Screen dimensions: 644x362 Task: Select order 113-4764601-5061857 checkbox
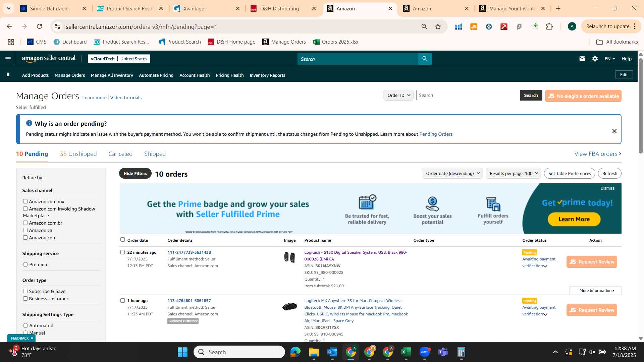122,300
